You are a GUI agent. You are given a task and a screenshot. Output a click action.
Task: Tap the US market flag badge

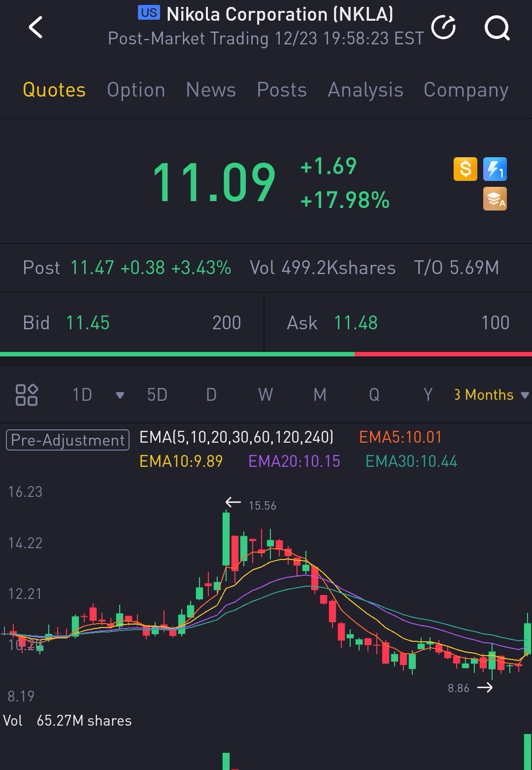click(x=149, y=13)
